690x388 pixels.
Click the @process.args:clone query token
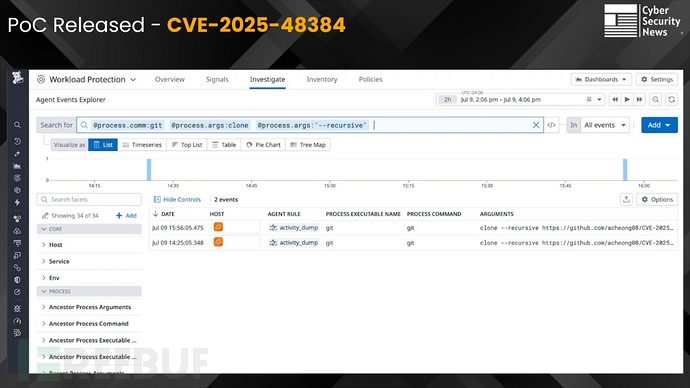[209, 125]
